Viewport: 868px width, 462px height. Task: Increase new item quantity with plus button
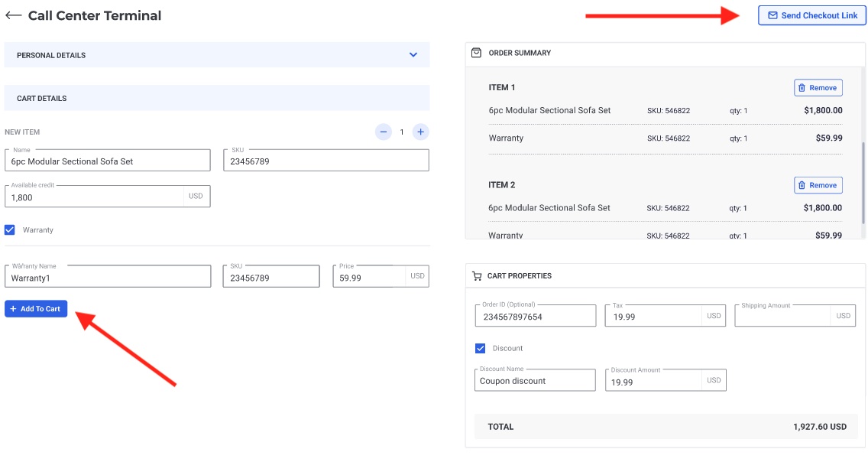420,132
